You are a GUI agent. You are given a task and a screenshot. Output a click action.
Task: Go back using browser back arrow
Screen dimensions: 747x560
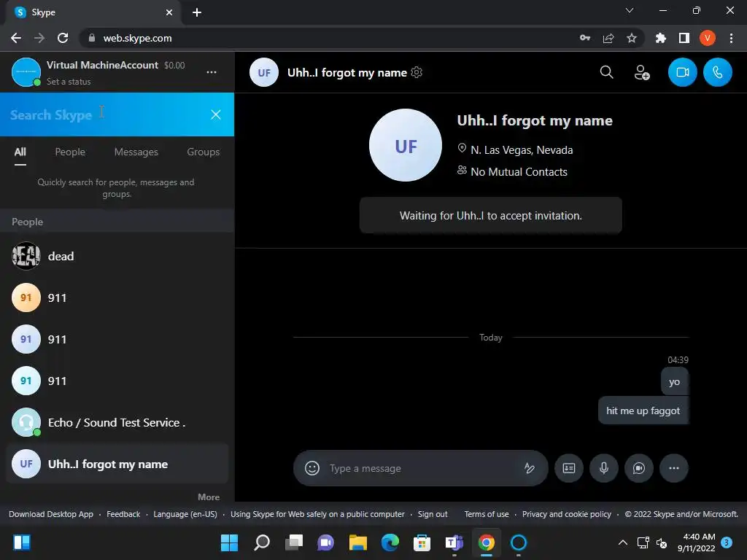[x=16, y=38]
